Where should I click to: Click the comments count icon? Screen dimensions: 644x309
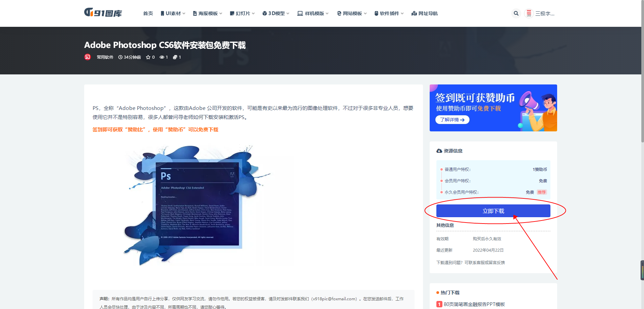click(175, 57)
